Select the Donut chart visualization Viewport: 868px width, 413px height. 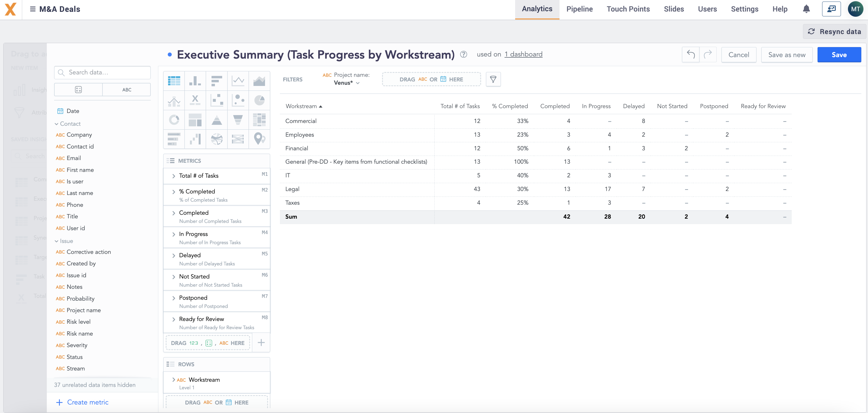[x=174, y=119]
